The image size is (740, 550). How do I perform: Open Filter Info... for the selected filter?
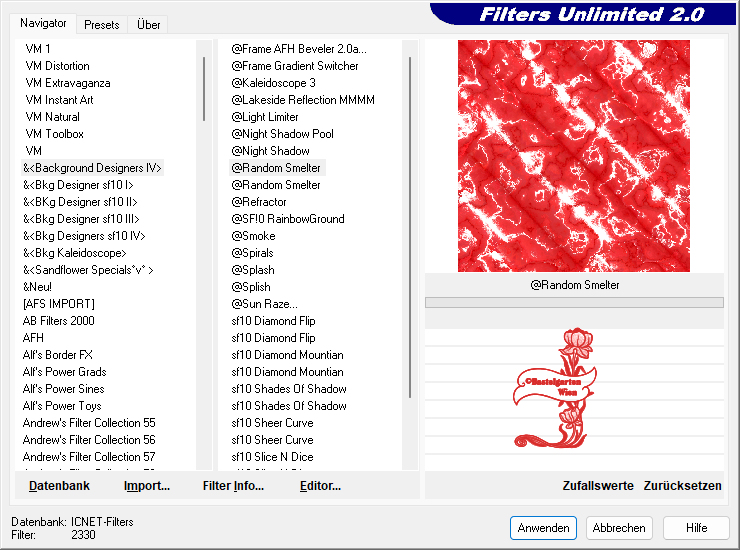point(233,486)
